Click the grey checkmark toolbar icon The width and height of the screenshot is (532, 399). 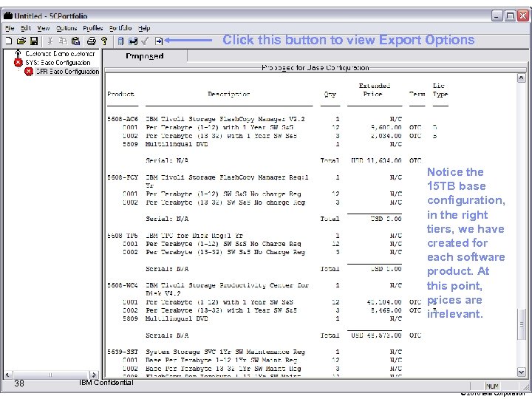tap(146, 41)
